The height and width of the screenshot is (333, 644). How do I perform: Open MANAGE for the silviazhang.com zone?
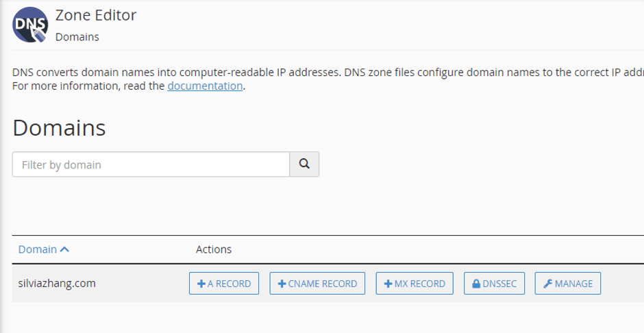point(567,283)
